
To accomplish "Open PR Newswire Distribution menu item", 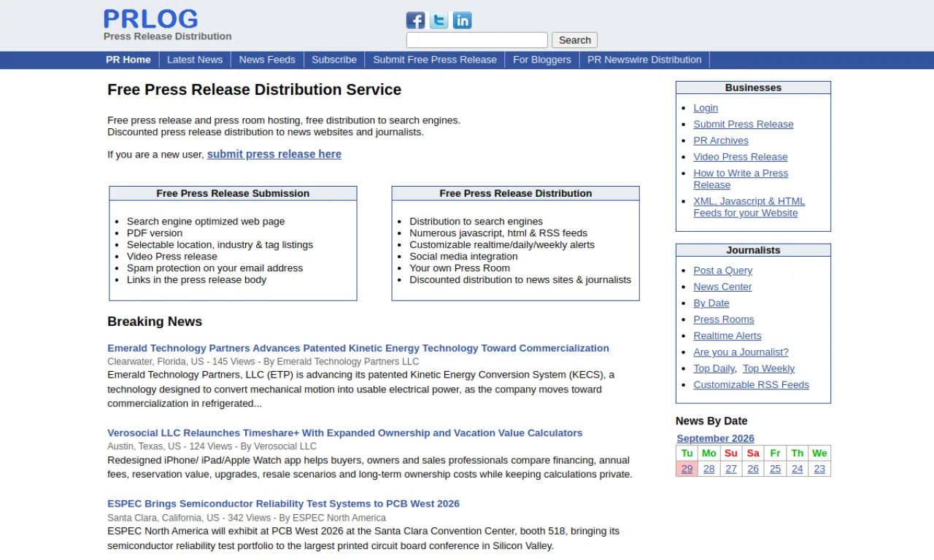I will click(644, 60).
